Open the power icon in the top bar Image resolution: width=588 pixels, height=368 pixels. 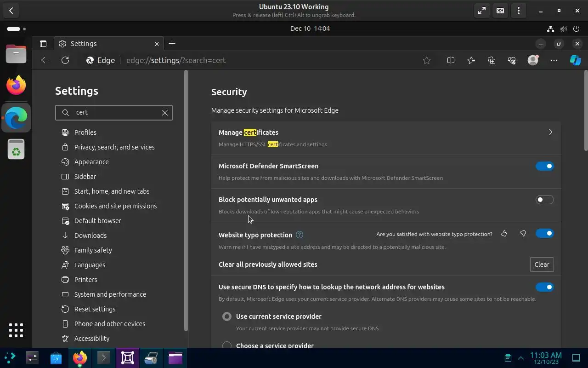tap(577, 29)
